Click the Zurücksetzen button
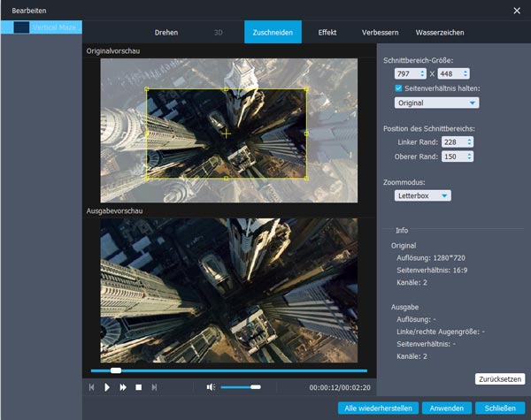Image resolution: width=531 pixels, height=420 pixels. pos(499,378)
